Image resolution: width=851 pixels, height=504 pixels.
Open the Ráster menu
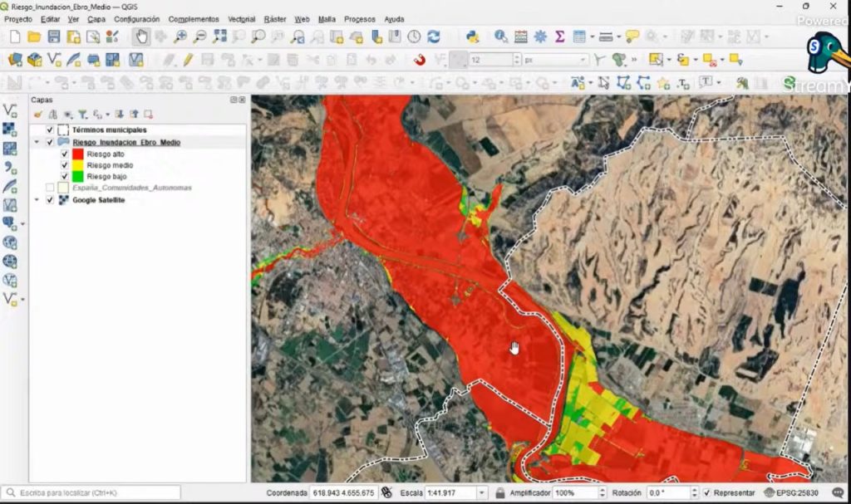[x=275, y=19]
